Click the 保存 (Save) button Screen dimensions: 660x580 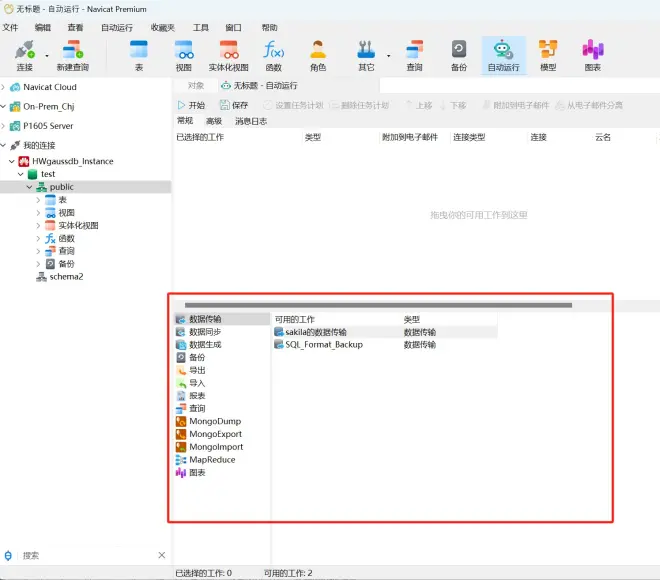pos(234,105)
